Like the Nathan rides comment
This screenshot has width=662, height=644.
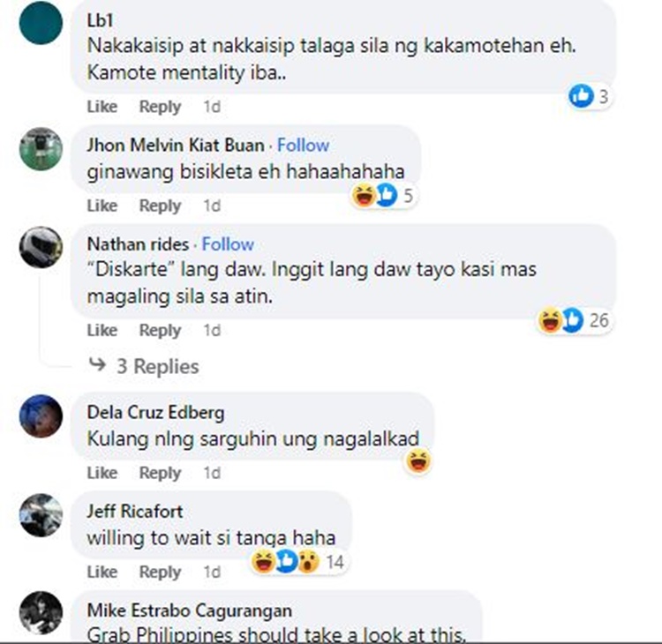click(x=102, y=330)
